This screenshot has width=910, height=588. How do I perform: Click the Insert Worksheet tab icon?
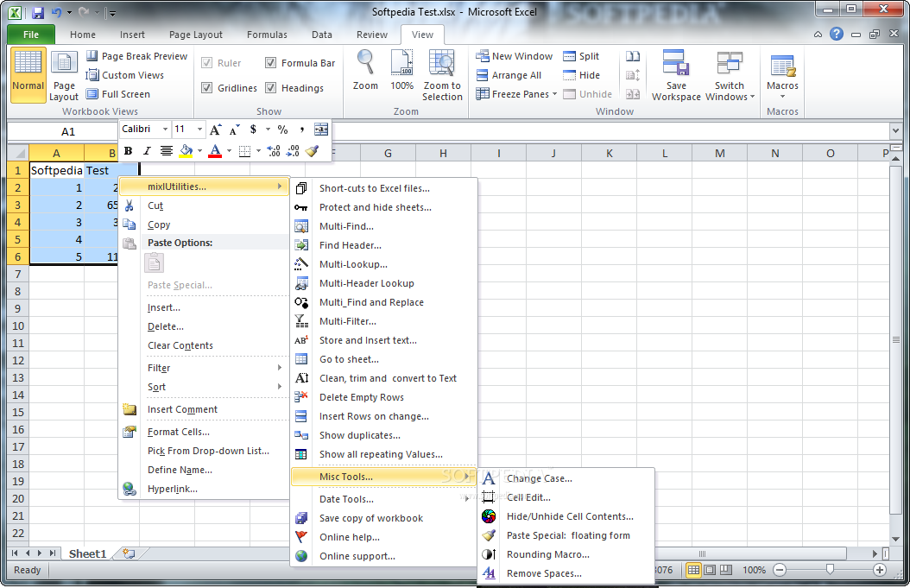[x=129, y=553]
